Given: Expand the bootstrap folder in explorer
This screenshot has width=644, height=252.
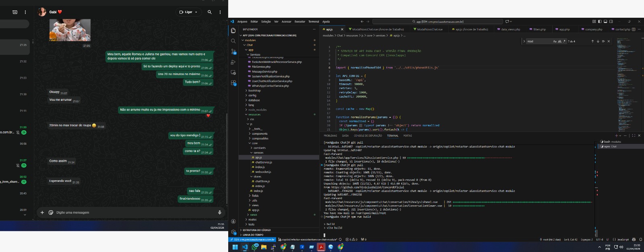Looking at the screenshot, I should [254, 91].
